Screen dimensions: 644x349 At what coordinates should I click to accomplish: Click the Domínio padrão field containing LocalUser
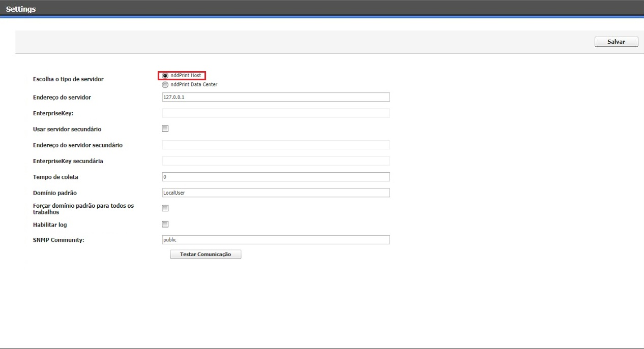coord(276,193)
